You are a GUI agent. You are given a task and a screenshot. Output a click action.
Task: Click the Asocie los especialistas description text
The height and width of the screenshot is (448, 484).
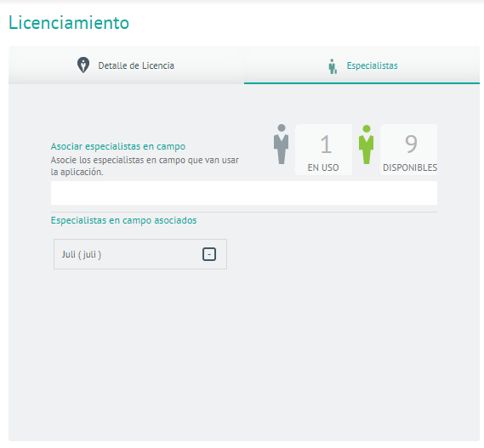145,166
